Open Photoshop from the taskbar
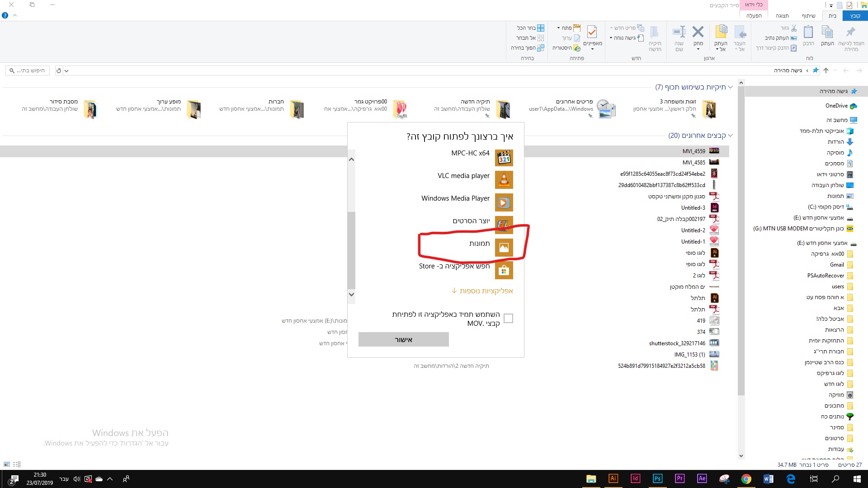The width and height of the screenshot is (868, 488). 657,479
